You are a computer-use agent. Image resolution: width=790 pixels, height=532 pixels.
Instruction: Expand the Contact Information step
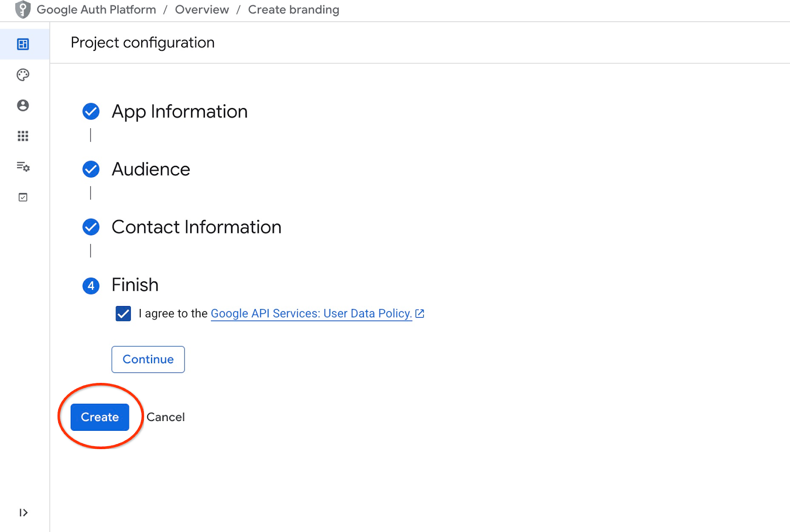196,228
